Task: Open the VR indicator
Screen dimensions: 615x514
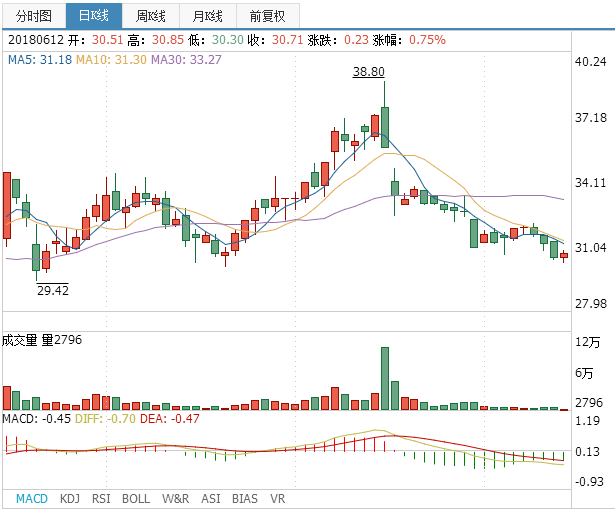Action: [x=277, y=498]
